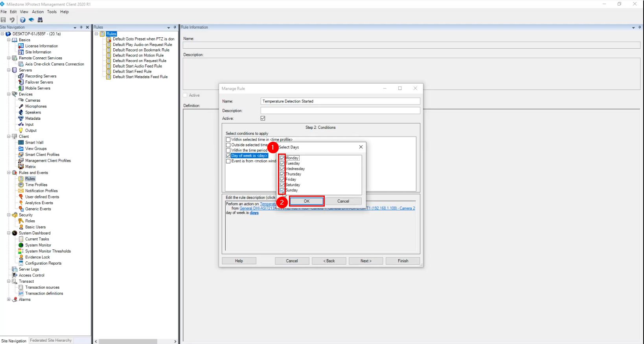
Task: Uncheck Tuesday in Select Days
Action: [282, 163]
